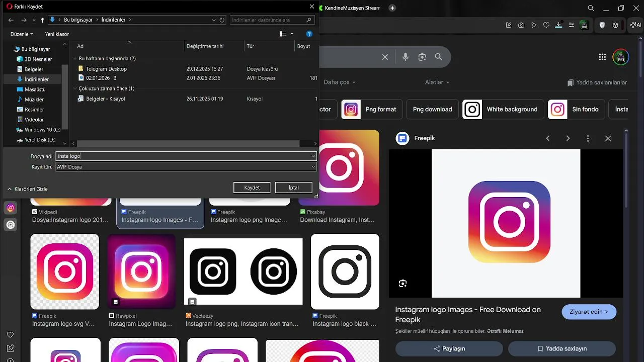Cancel dialog with İptal
Screen dimensions: 644x362
pos(294,188)
